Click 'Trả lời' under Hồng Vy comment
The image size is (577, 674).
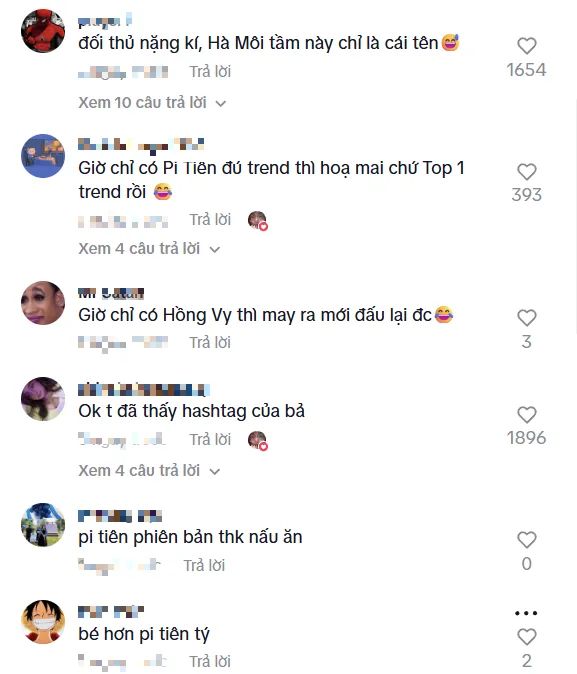click(210, 343)
